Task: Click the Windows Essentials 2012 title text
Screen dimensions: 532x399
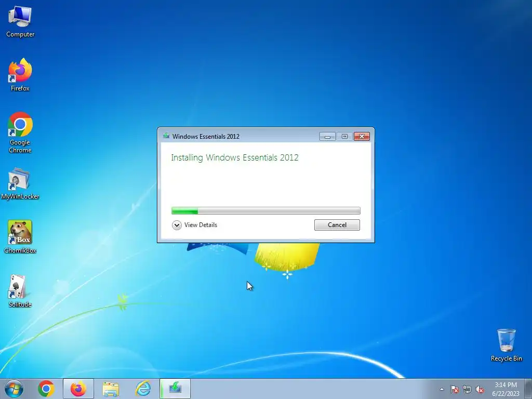Action: tap(206, 137)
